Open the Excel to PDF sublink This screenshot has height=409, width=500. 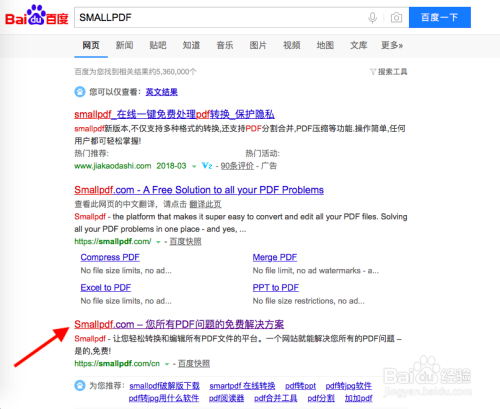(x=106, y=288)
